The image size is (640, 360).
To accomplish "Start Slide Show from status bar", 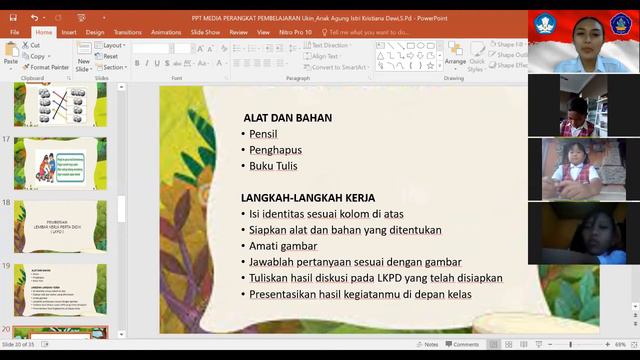I will point(539,344).
